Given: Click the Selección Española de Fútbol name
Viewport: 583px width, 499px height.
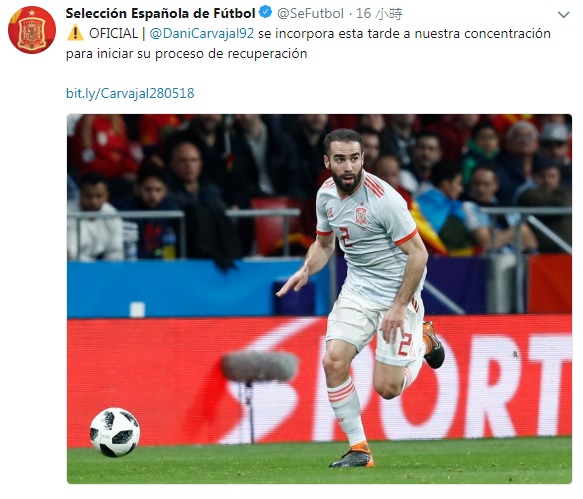Looking at the screenshot, I should tap(160, 13).
